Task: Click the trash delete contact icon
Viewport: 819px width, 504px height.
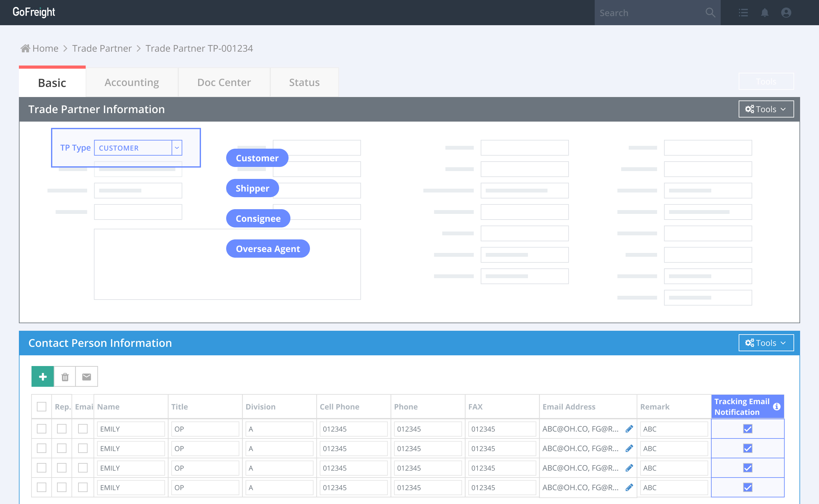Action: (x=65, y=377)
